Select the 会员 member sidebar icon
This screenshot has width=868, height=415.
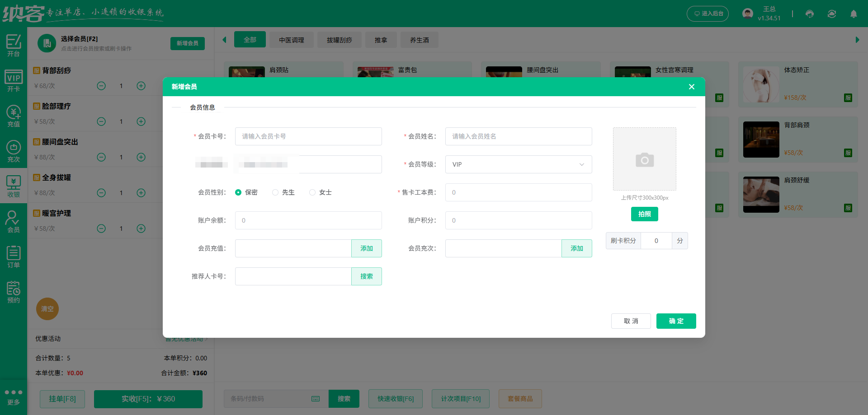tap(14, 221)
